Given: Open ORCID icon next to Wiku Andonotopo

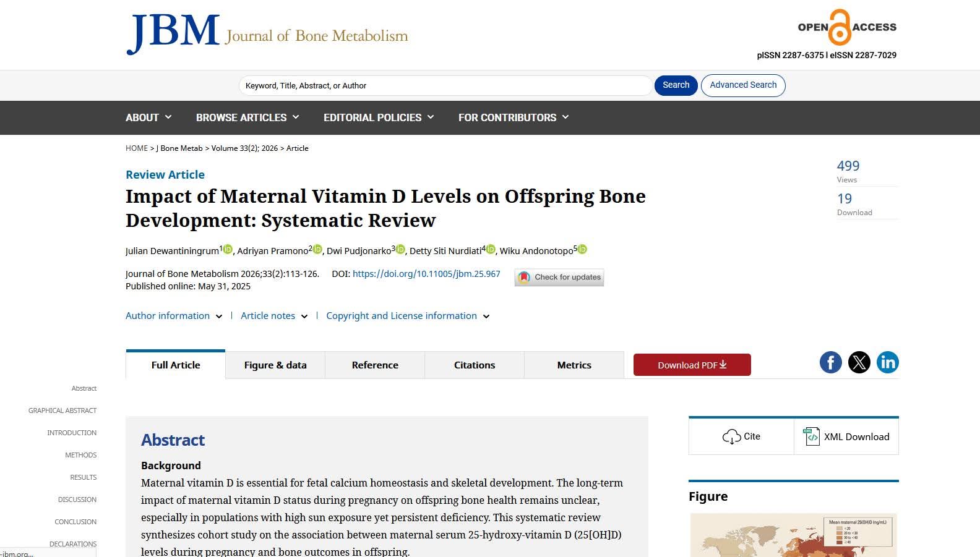Looking at the screenshot, I should coord(582,249).
